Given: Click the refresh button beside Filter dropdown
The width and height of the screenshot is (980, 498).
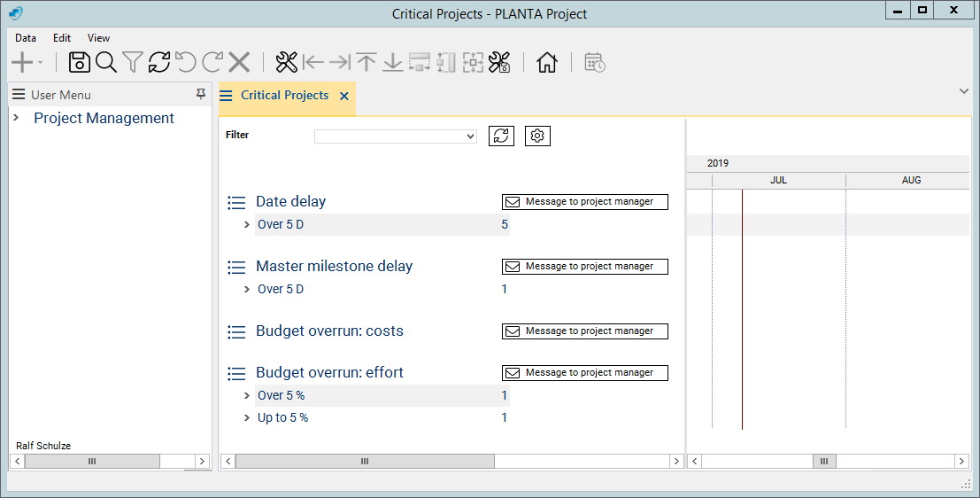Looking at the screenshot, I should 501,136.
